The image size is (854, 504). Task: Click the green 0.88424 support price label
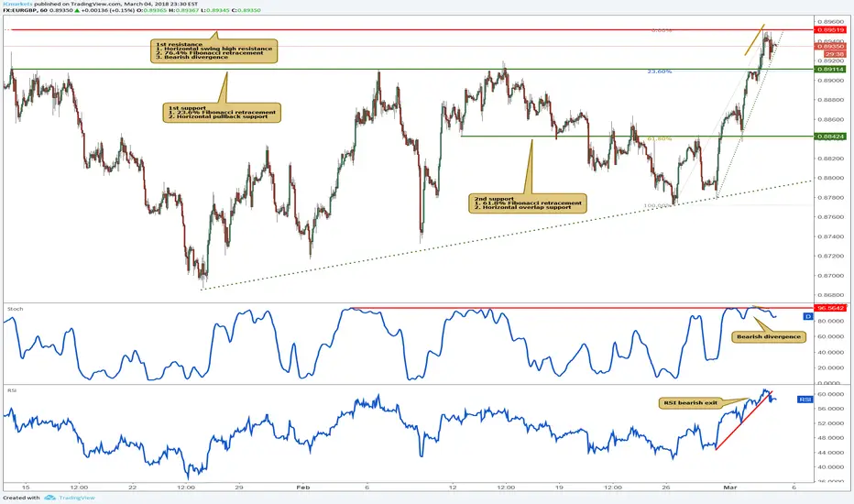[x=830, y=137]
